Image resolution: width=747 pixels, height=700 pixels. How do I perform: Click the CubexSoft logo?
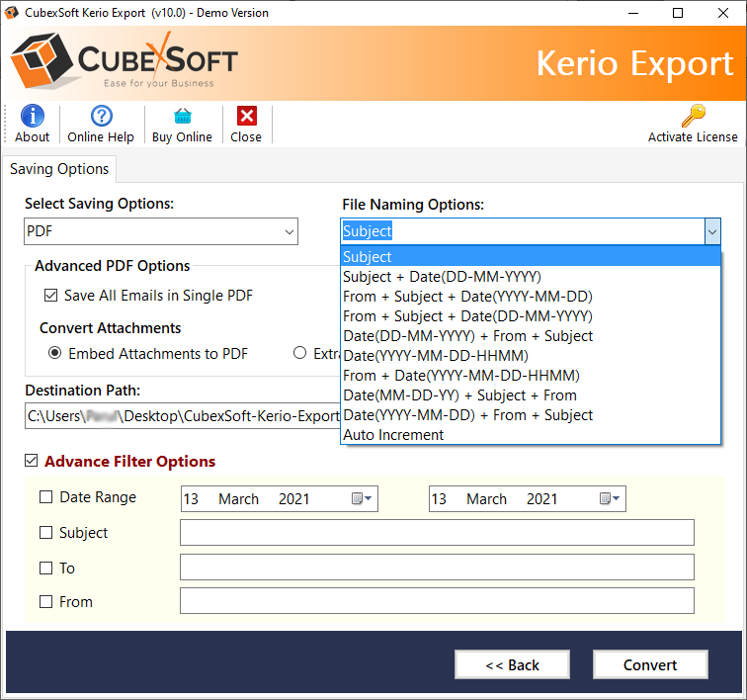[124, 61]
